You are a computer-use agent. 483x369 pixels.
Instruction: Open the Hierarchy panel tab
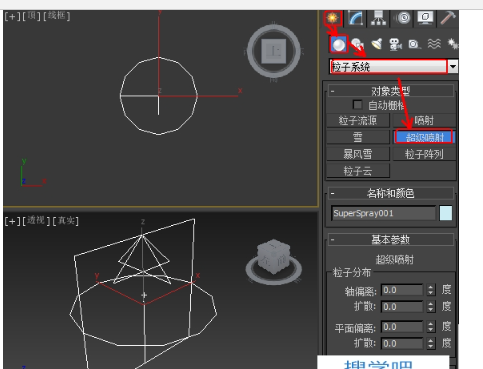(x=378, y=18)
